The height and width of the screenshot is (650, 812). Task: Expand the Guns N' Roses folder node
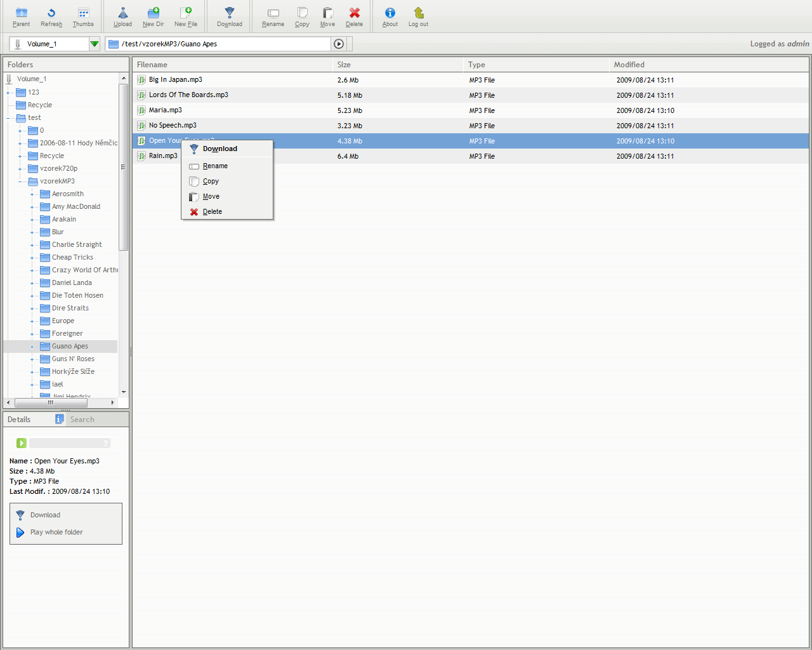tap(32, 359)
